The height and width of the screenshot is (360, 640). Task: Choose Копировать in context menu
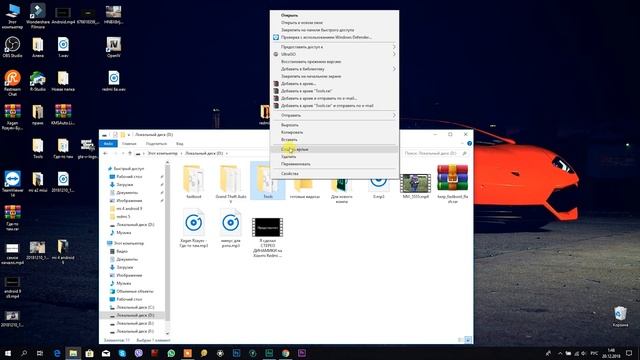coord(335,132)
